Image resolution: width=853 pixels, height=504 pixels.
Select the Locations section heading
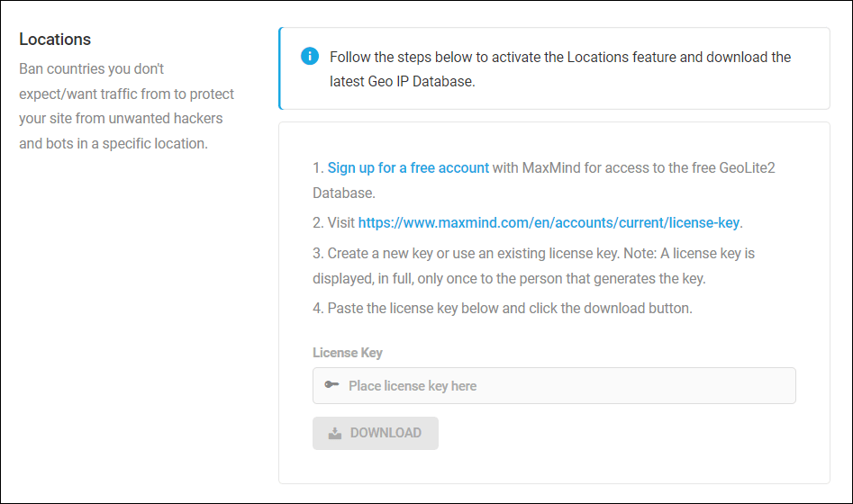click(55, 39)
